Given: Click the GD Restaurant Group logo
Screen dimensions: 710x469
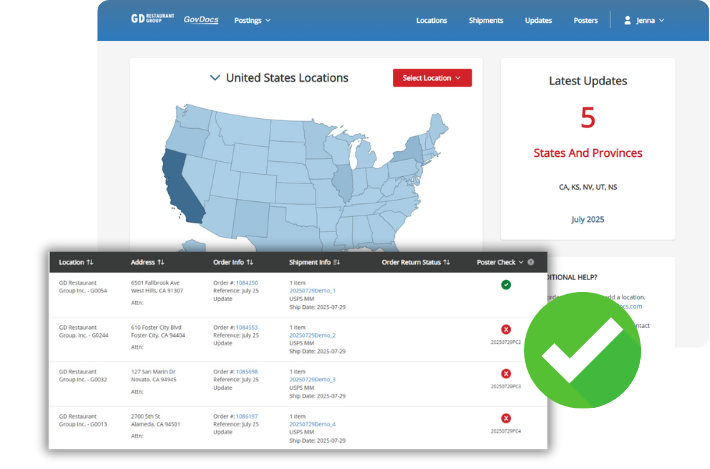Looking at the screenshot, I should [x=152, y=19].
